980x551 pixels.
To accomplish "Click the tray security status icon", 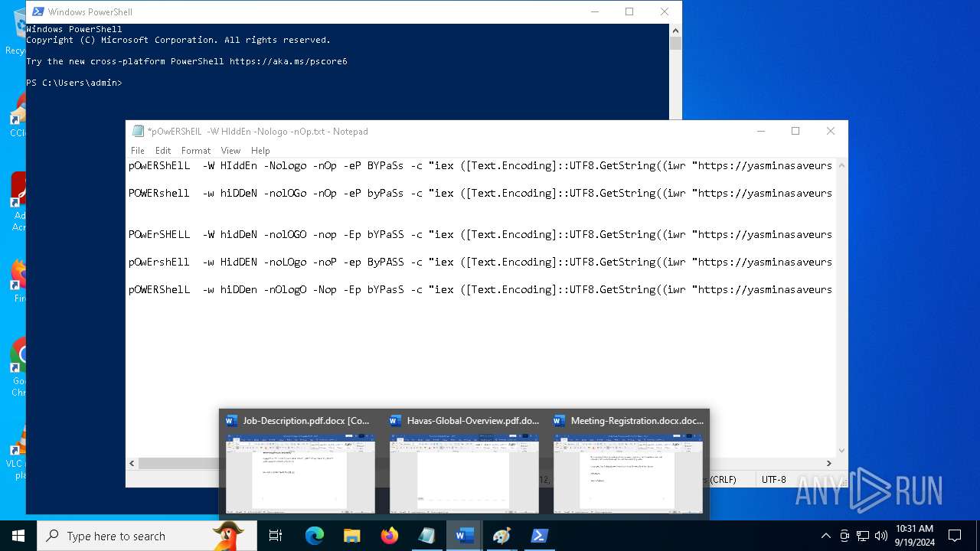I will pos(844,536).
